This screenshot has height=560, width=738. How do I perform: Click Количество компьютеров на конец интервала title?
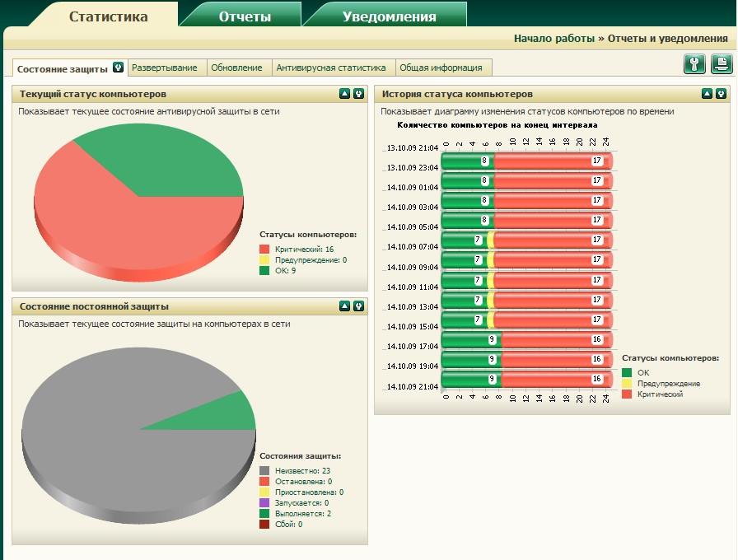[x=497, y=125]
